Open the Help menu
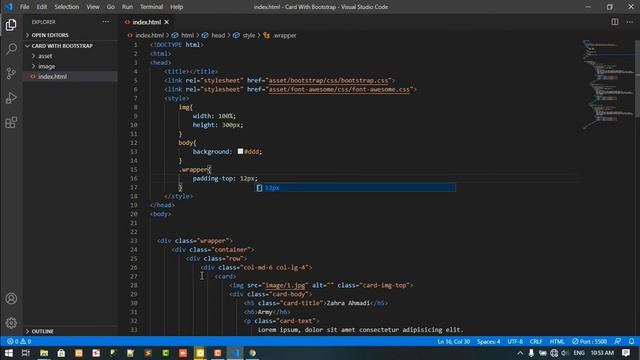 tap(176, 7)
